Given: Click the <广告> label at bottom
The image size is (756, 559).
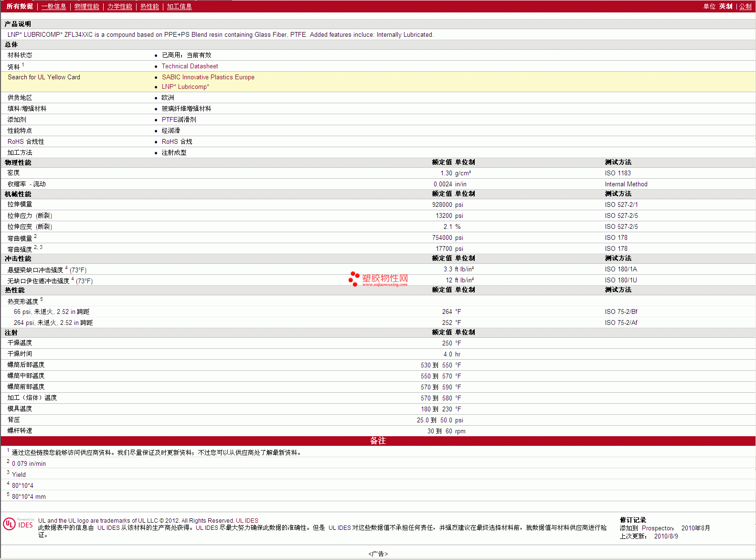Looking at the screenshot, I should (378, 554).
